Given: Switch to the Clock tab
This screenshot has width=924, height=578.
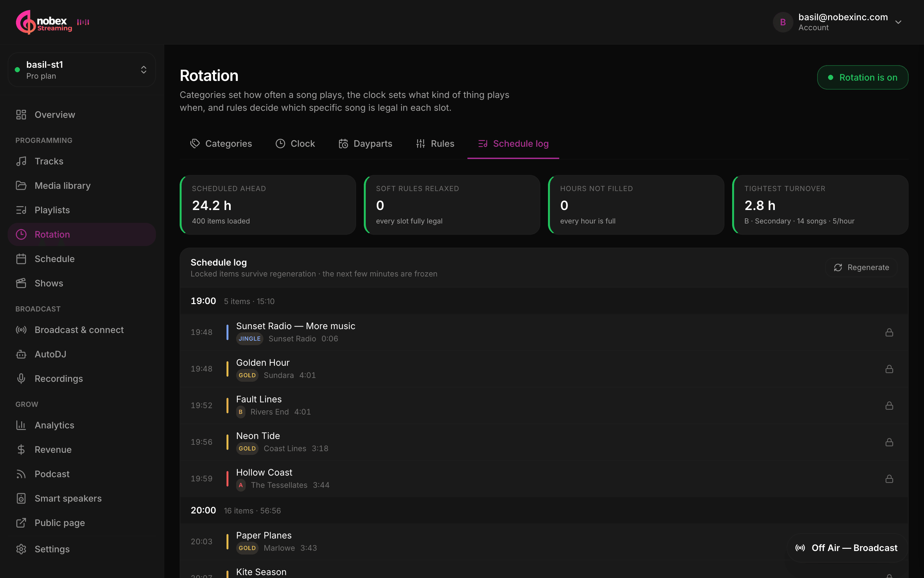Looking at the screenshot, I should [x=295, y=144].
